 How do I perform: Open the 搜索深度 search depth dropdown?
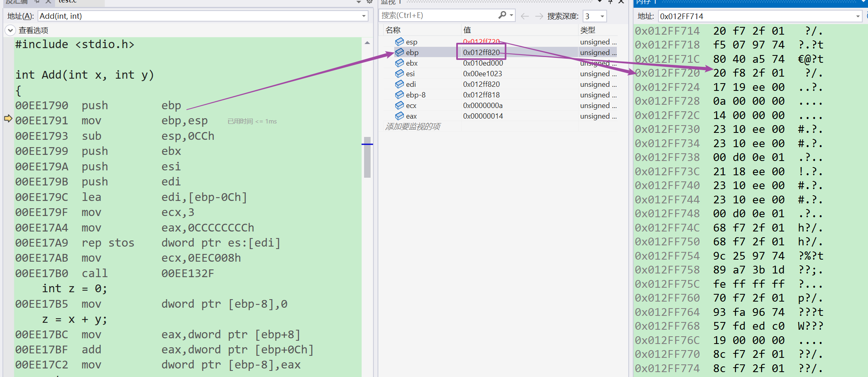(602, 16)
